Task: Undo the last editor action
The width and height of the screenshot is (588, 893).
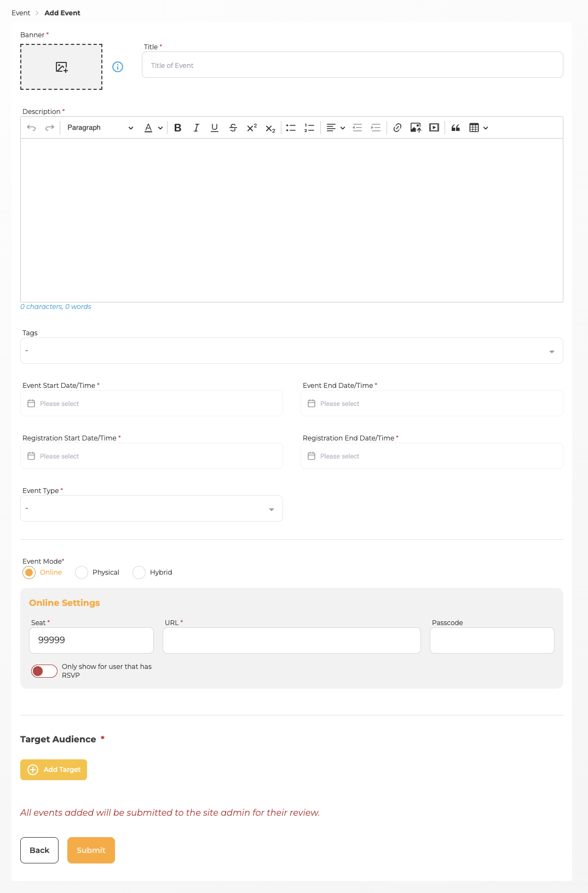Action: [31, 128]
